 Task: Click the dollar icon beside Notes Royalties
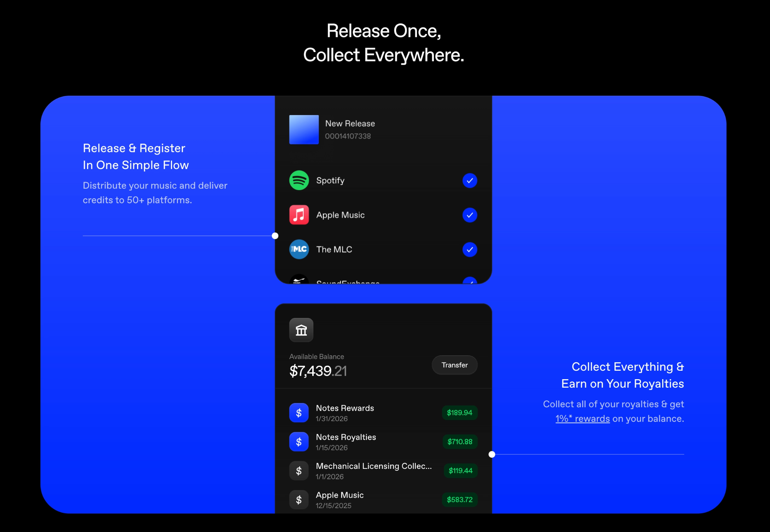(299, 442)
